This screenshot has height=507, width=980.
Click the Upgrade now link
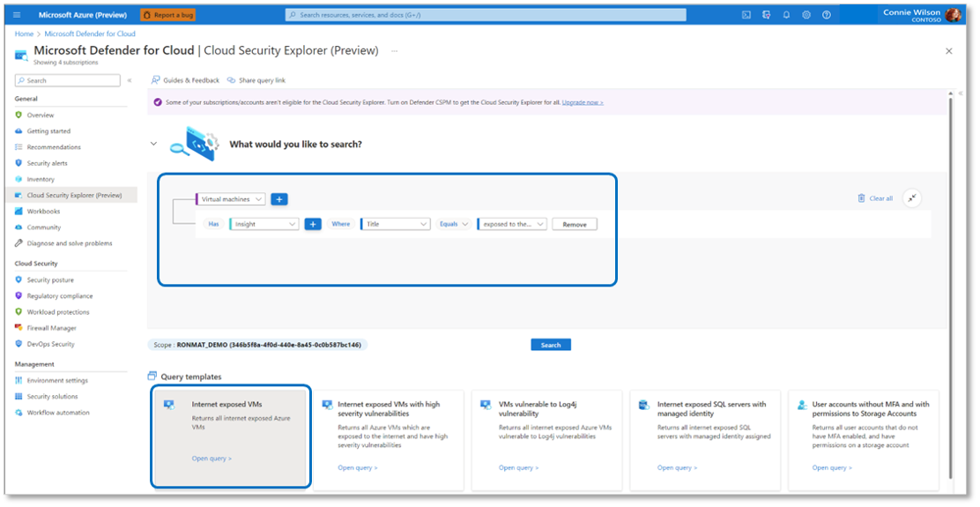583,102
